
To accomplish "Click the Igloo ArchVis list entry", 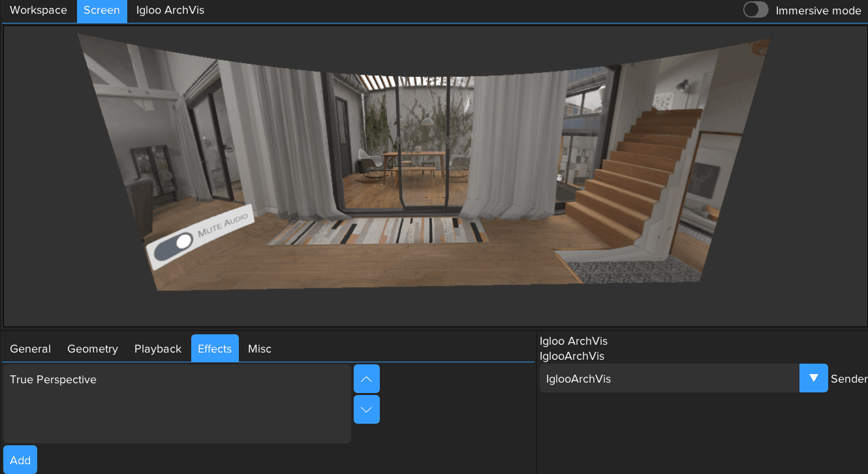I will pos(573,341).
